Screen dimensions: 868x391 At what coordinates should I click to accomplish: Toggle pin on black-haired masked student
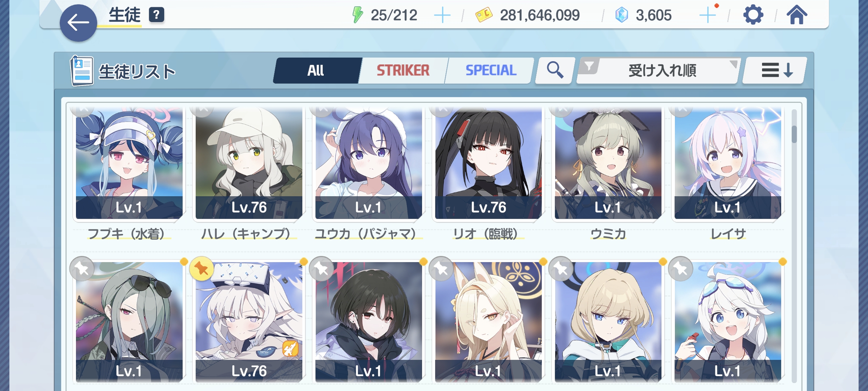pyautogui.click(x=321, y=269)
